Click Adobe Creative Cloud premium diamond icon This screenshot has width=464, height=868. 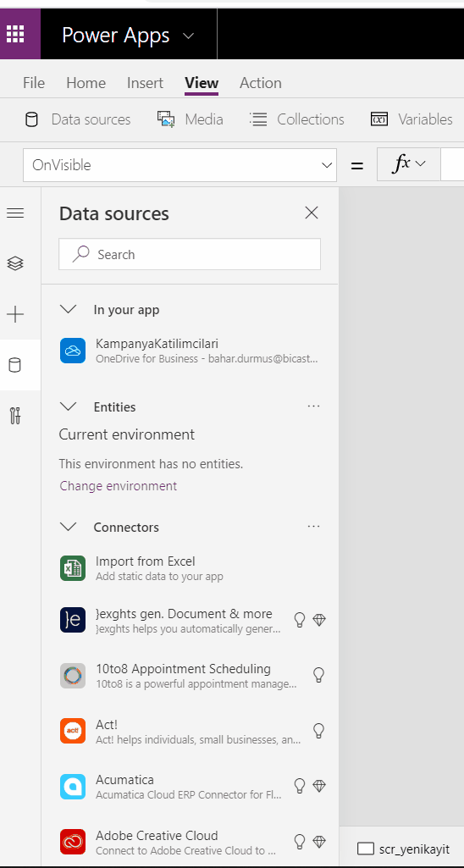[x=319, y=842]
